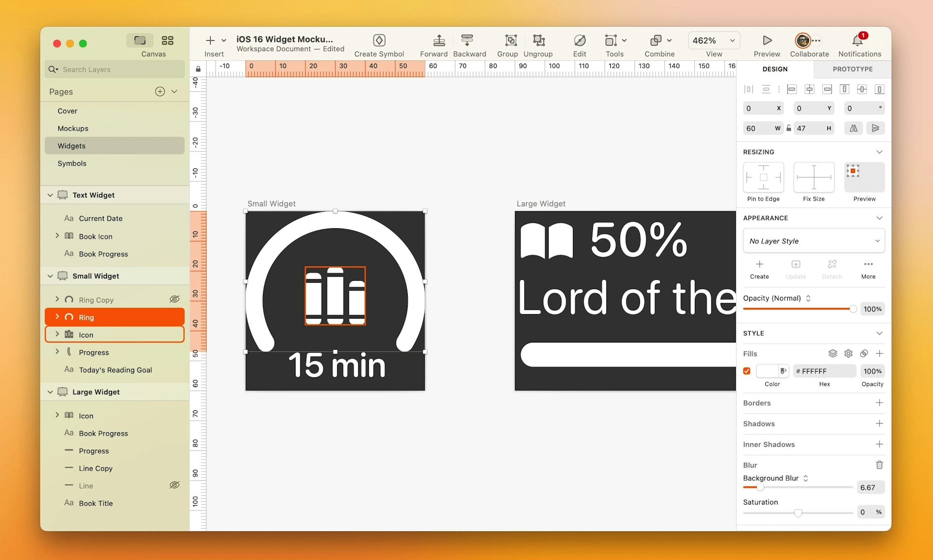Open the Notifications bell

coord(858,41)
